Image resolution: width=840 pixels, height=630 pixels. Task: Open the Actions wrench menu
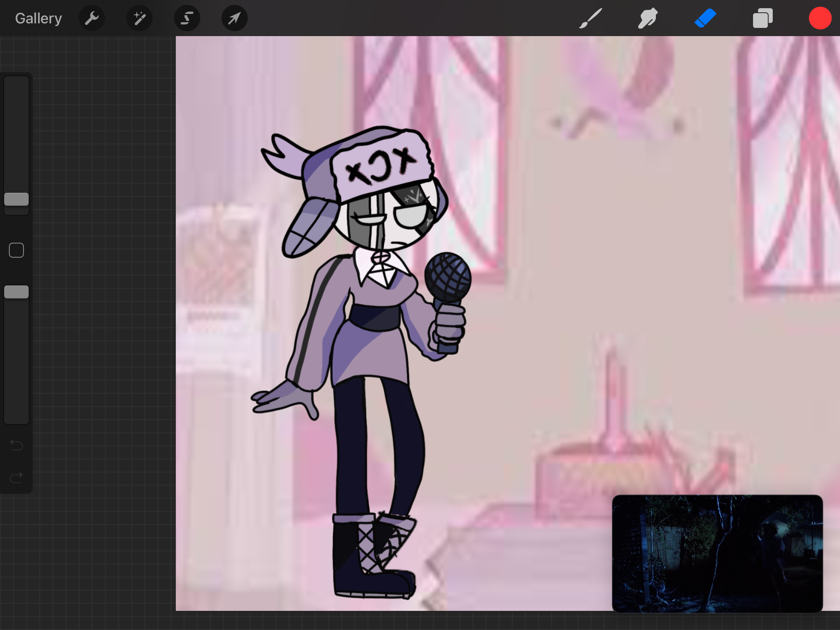[92, 18]
